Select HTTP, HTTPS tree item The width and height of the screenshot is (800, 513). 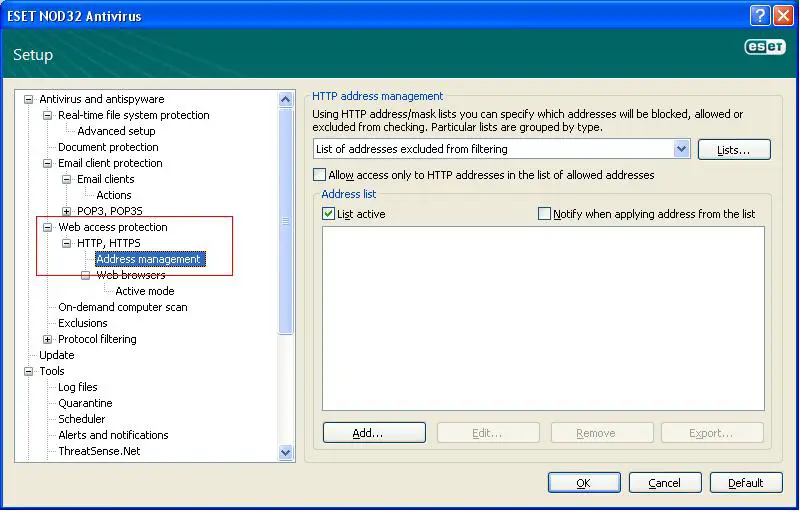coord(109,243)
